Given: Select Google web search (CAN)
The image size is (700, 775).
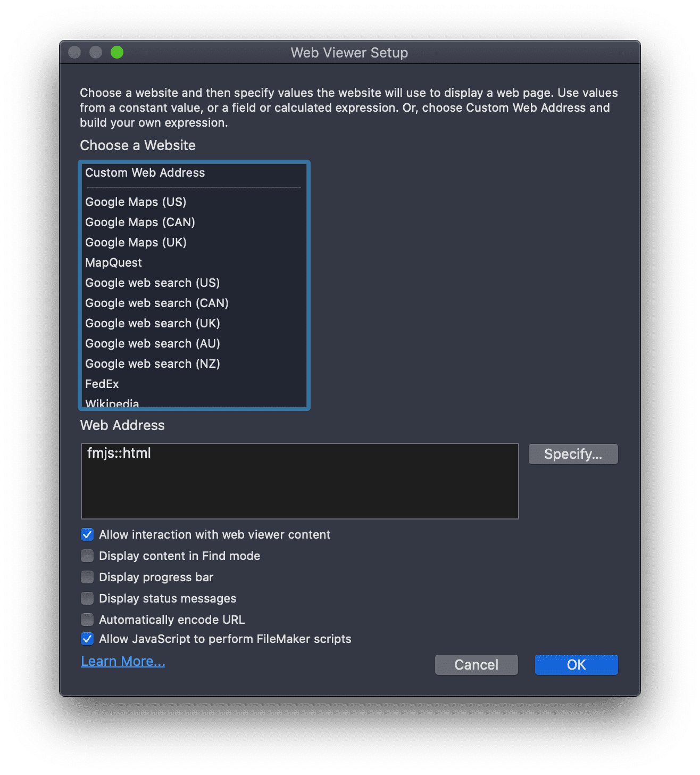Looking at the screenshot, I should (194, 303).
